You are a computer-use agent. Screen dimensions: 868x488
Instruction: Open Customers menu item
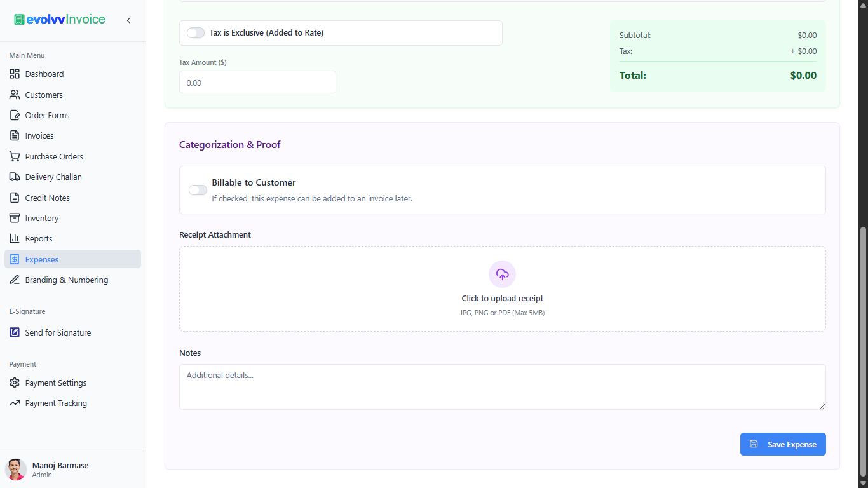(x=72, y=95)
